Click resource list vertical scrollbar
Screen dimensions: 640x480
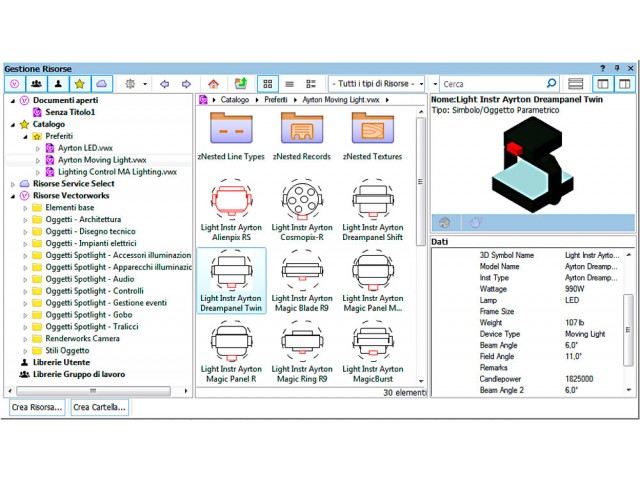click(420, 182)
